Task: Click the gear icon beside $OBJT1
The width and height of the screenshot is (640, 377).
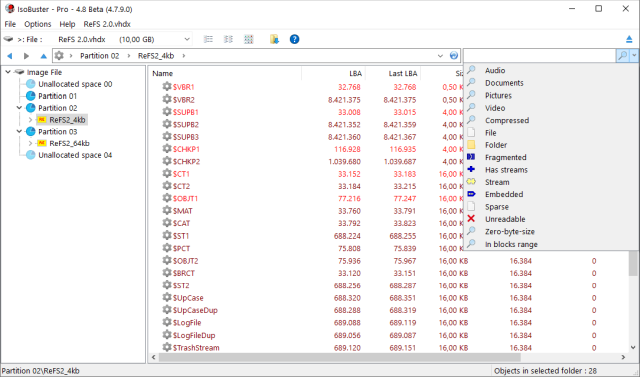Action: [167, 198]
